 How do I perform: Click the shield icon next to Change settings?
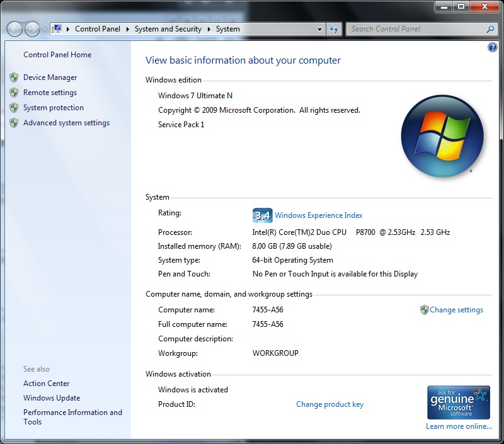(424, 310)
